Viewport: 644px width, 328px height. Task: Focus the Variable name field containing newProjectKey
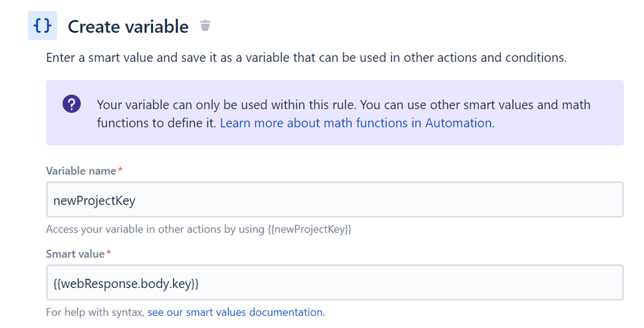pos(334,200)
